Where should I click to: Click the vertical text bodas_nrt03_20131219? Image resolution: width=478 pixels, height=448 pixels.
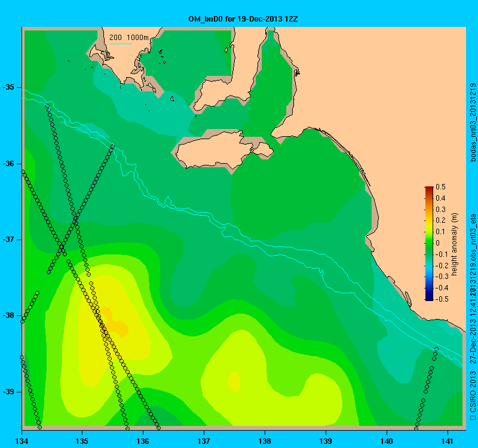473,122
